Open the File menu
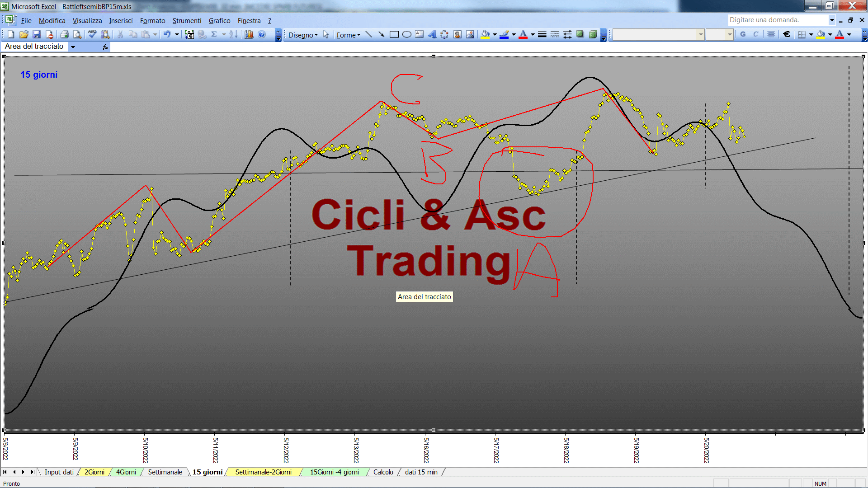 click(x=26, y=20)
